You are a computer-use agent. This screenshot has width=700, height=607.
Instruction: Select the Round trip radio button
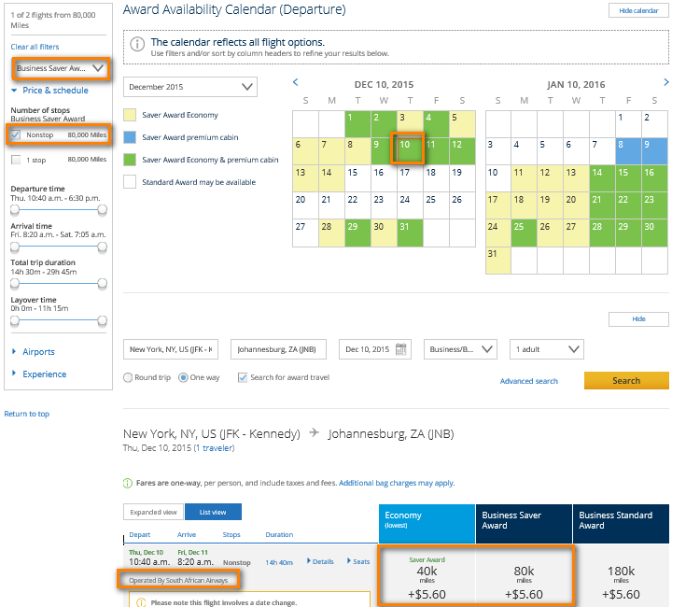tap(128, 378)
